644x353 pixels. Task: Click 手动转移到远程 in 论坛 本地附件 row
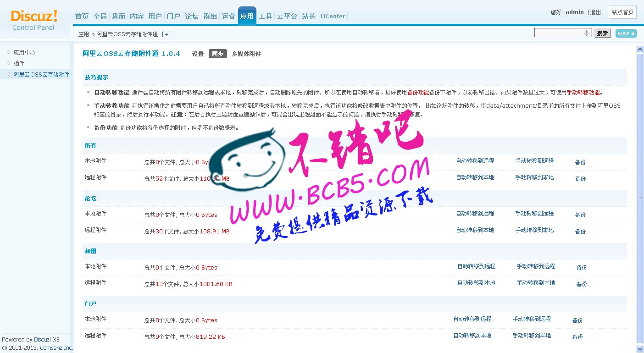click(534, 214)
